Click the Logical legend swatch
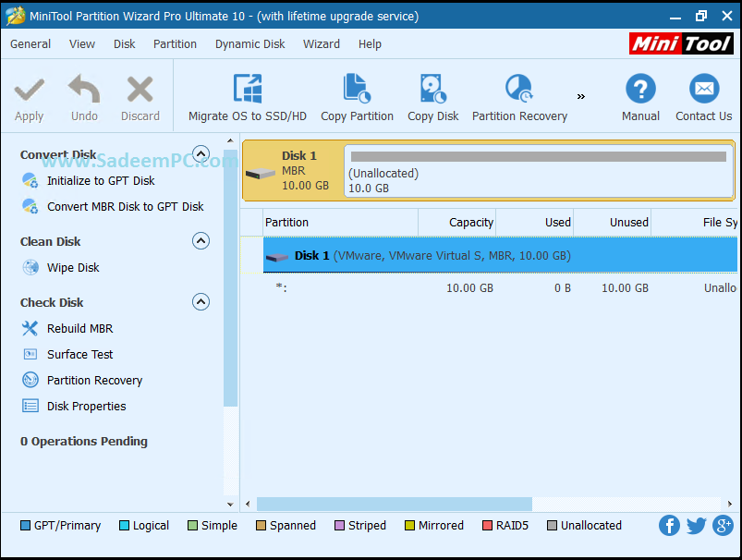 coord(124,526)
